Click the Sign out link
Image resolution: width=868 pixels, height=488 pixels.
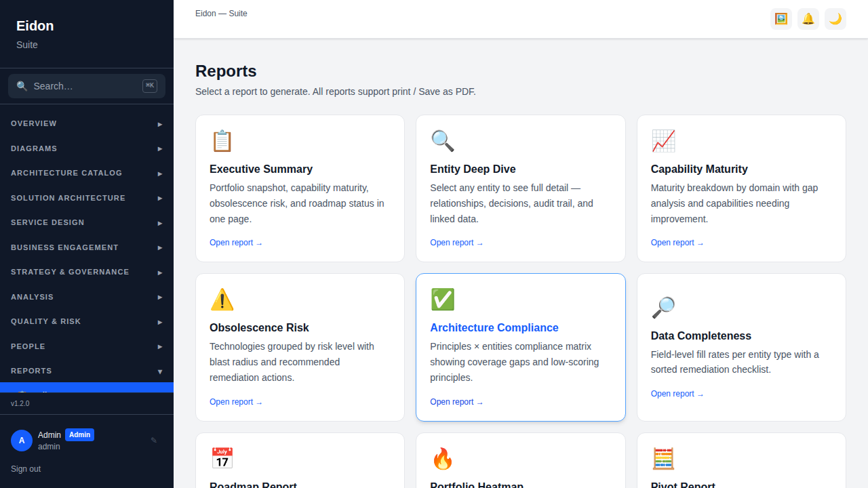(26, 469)
